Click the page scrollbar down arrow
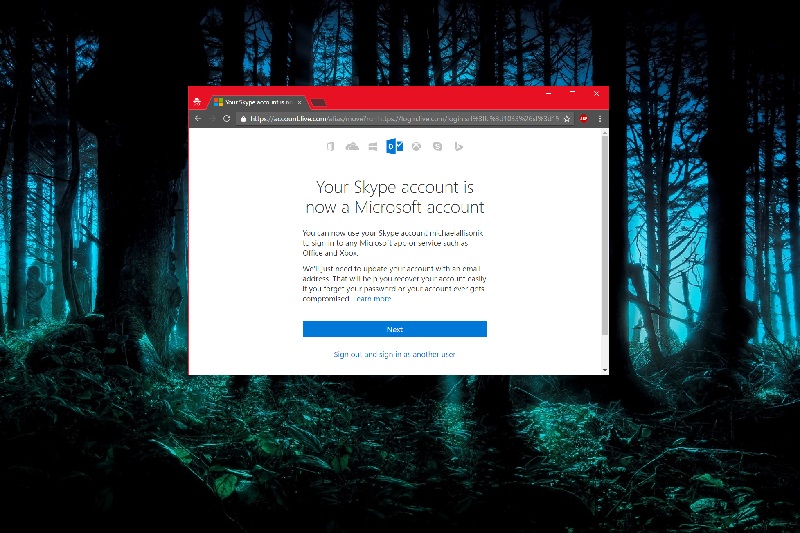Screen dimensions: 800x533 coord(605,370)
